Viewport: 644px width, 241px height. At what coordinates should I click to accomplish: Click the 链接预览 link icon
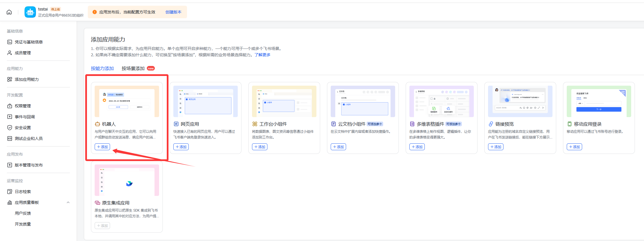[x=491, y=124]
